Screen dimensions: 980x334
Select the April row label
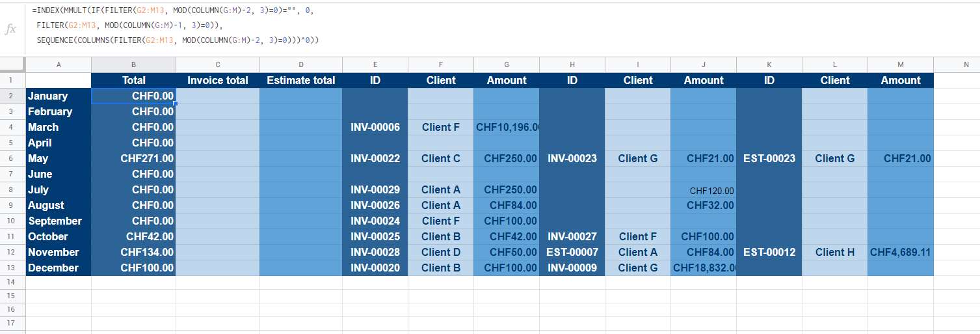(x=59, y=143)
